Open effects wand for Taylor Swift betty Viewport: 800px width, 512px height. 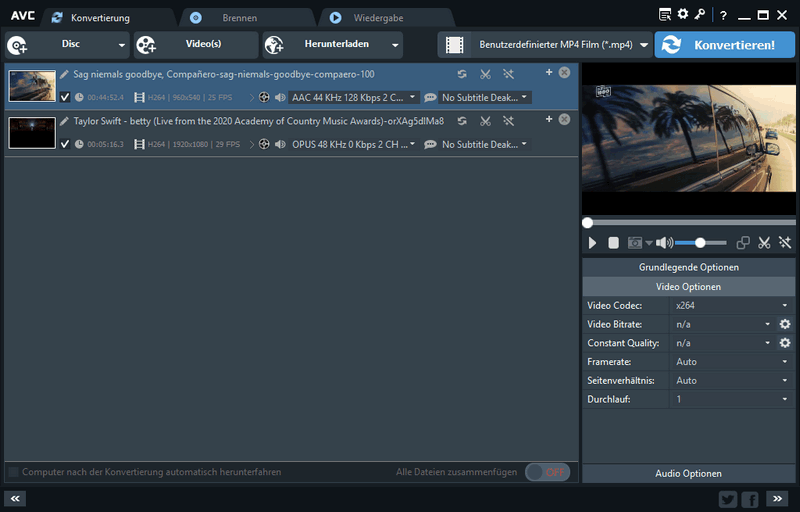pos(508,121)
